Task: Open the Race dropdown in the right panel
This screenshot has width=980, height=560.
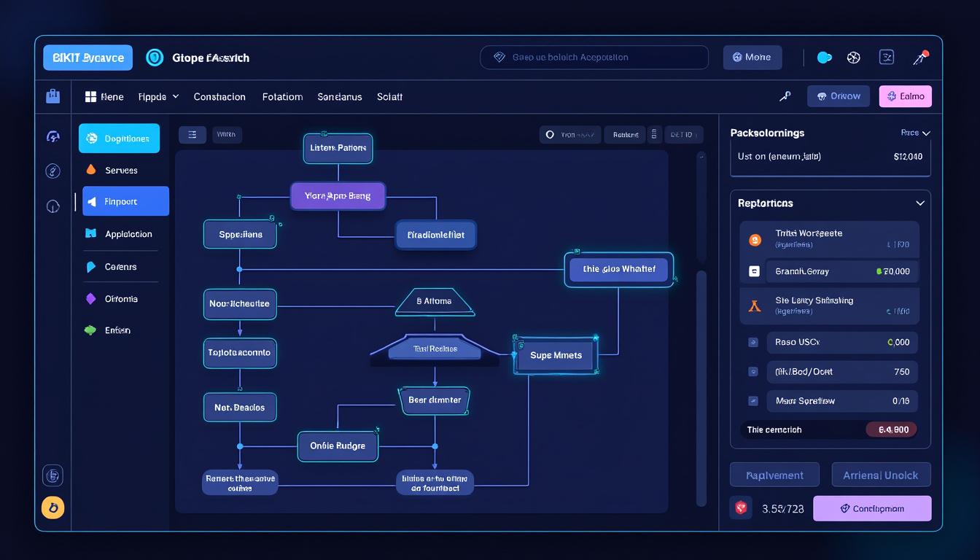Action: (916, 133)
